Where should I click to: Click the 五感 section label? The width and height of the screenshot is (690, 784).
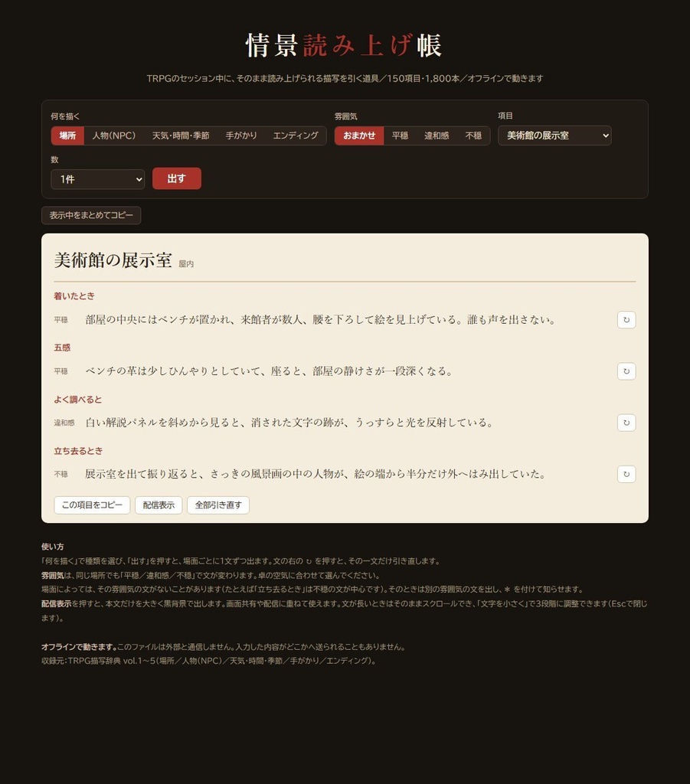tap(63, 348)
